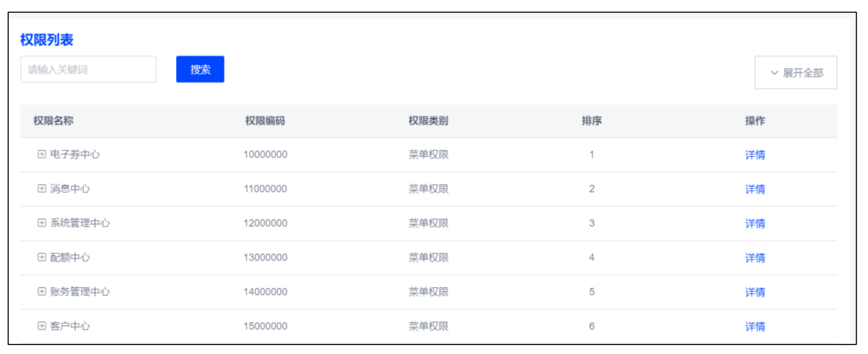Focus the 请输入关键词 search field
The image size is (868, 354).
(x=88, y=69)
